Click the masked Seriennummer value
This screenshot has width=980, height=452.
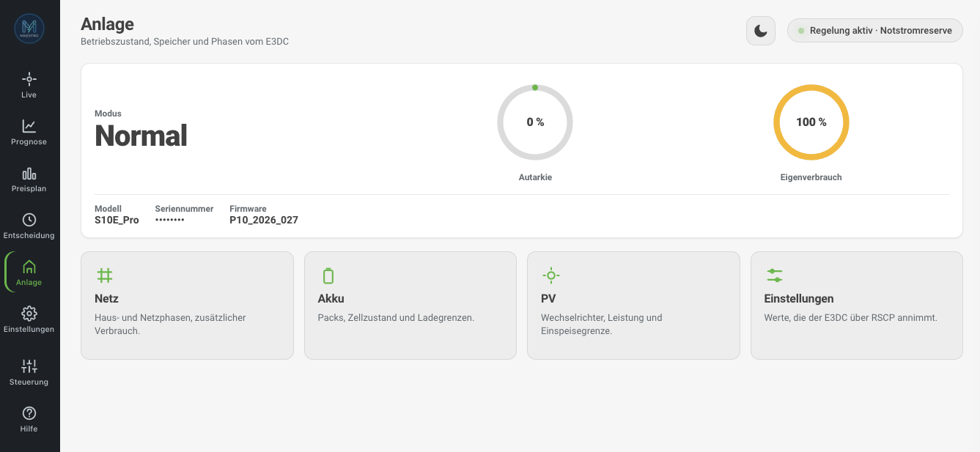[x=169, y=220]
